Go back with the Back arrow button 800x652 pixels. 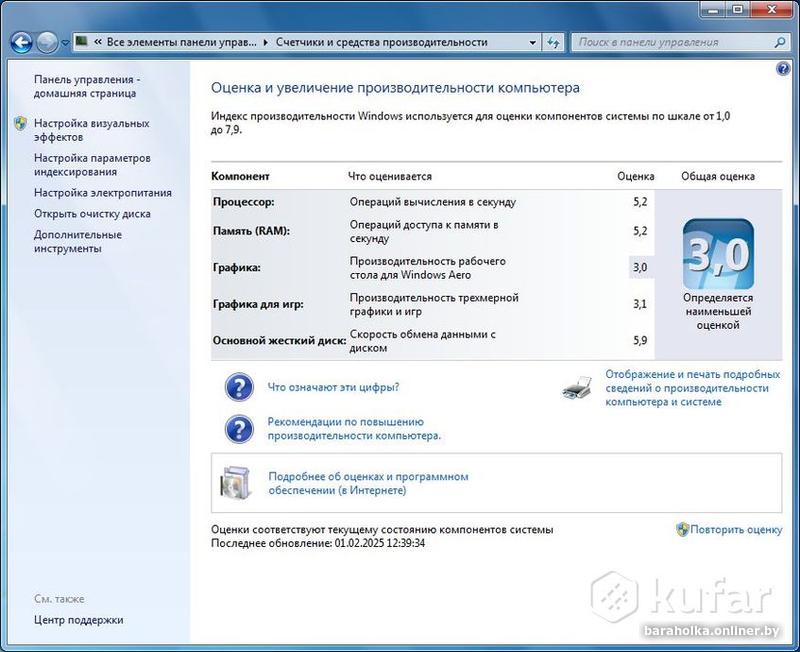pyautogui.click(x=21, y=43)
